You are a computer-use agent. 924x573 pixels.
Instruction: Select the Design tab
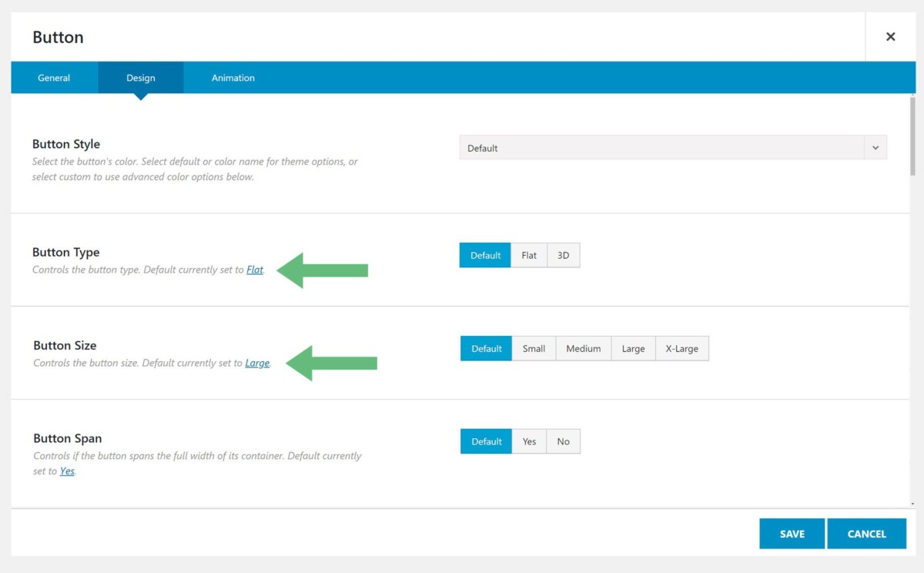[x=140, y=77]
